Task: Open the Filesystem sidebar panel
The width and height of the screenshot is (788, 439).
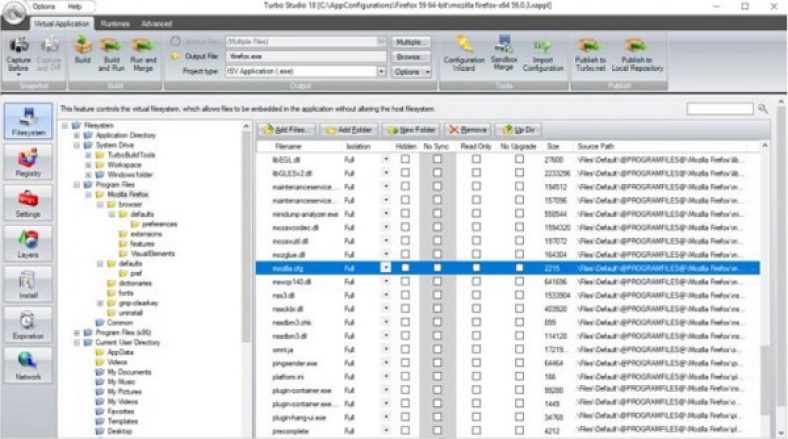Action: coord(28,121)
